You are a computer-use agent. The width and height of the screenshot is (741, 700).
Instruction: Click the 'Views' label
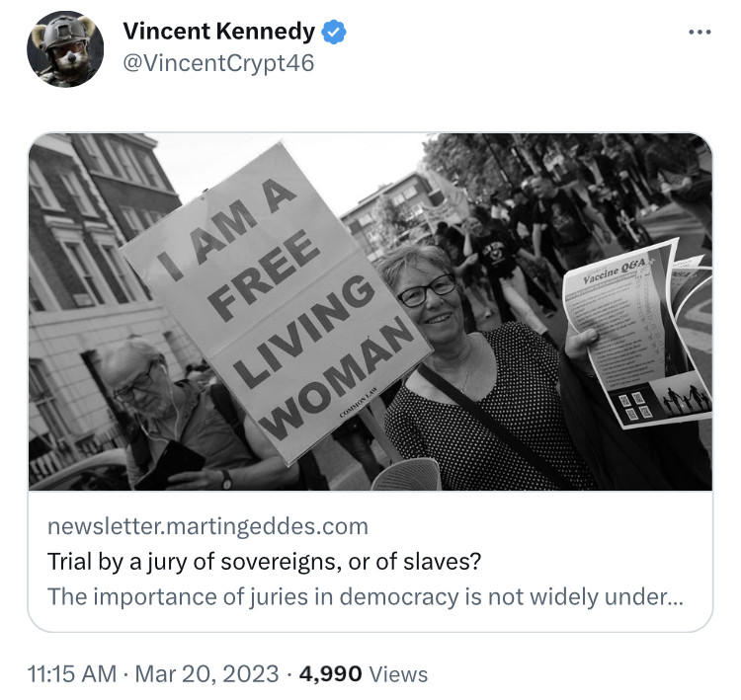click(x=398, y=674)
